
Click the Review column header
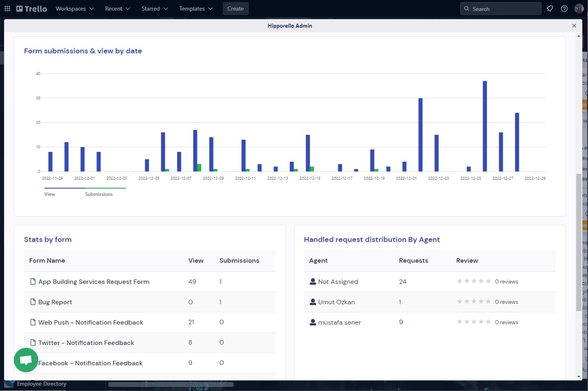coord(467,261)
